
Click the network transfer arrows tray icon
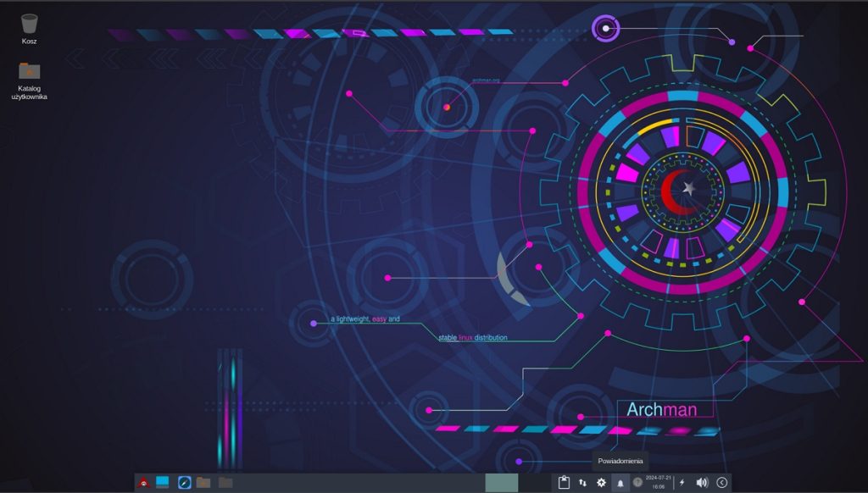tap(583, 482)
